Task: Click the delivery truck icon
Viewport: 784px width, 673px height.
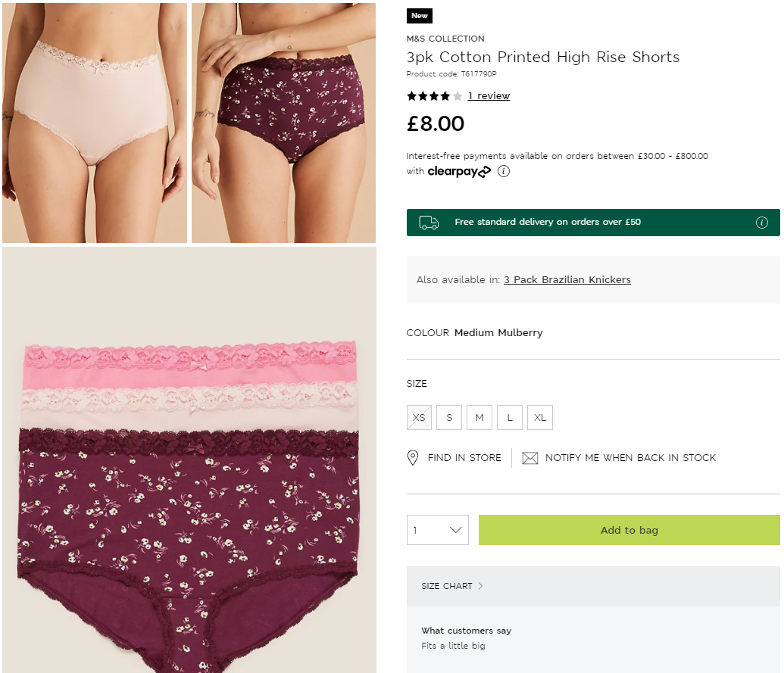Action: pos(429,223)
